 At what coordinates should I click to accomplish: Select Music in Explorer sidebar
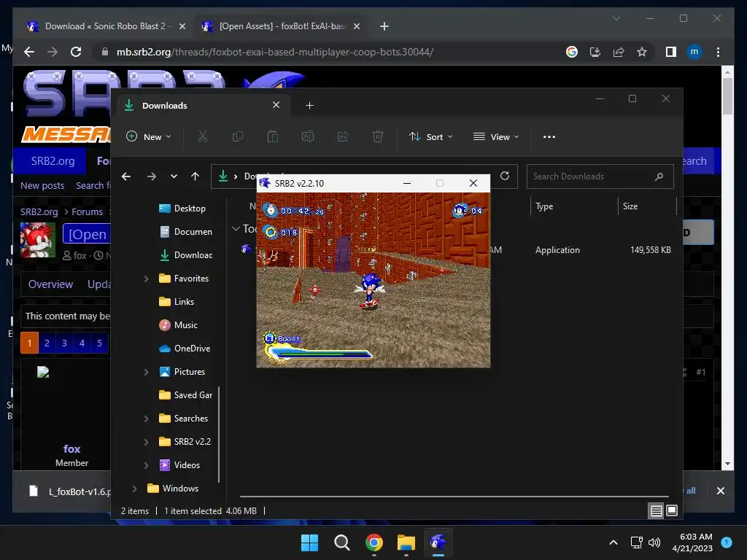pyautogui.click(x=179, y=325)
